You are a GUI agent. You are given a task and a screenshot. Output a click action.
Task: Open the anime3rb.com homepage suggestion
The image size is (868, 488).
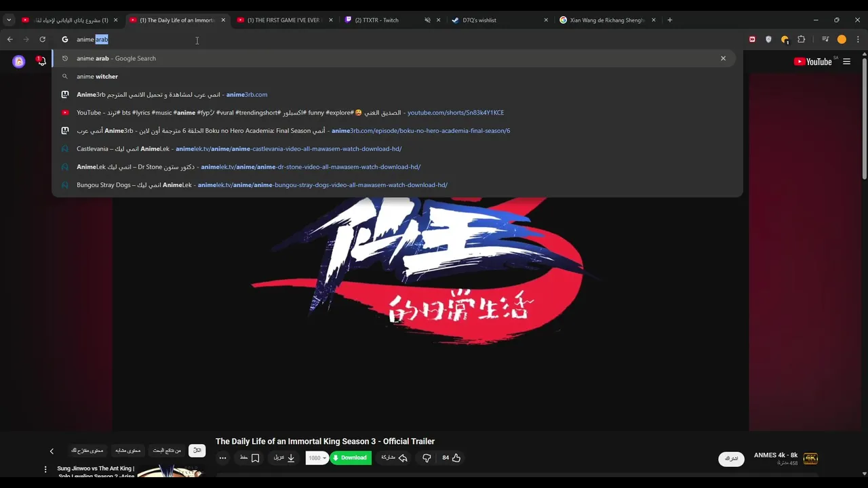tap(395, 94)
